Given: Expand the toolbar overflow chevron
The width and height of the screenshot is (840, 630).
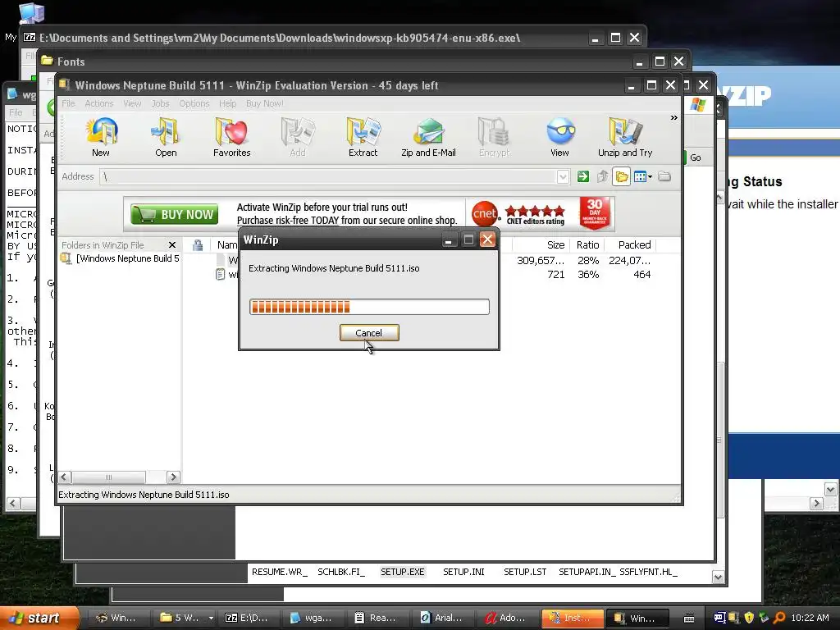Looking at the screenshot, I should pos(673,117).
